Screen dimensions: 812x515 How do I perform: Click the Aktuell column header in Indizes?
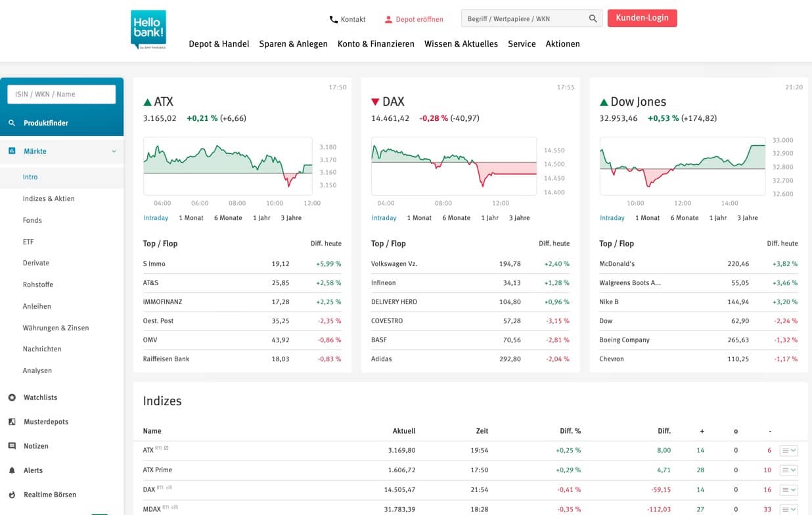pos(404,431)
